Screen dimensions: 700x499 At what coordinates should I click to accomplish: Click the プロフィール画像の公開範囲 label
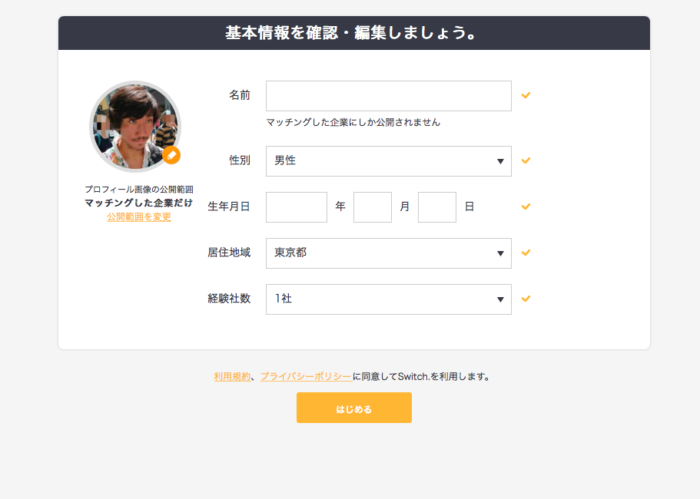tap(139, 189)
